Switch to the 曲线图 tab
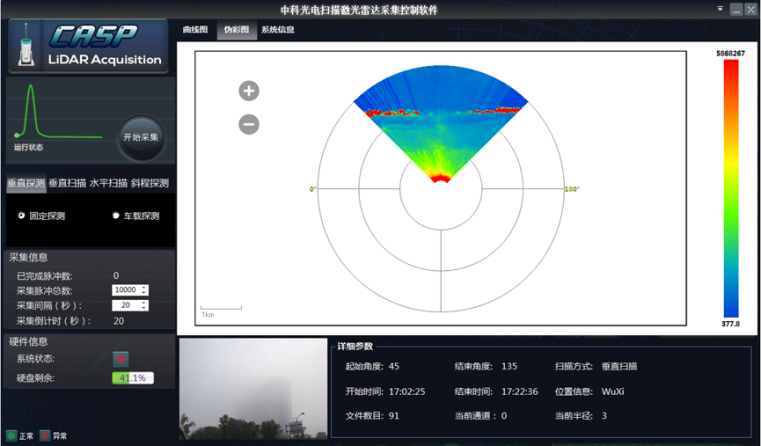761x446 pixels. pyautogui.click(x=195, y=30)
